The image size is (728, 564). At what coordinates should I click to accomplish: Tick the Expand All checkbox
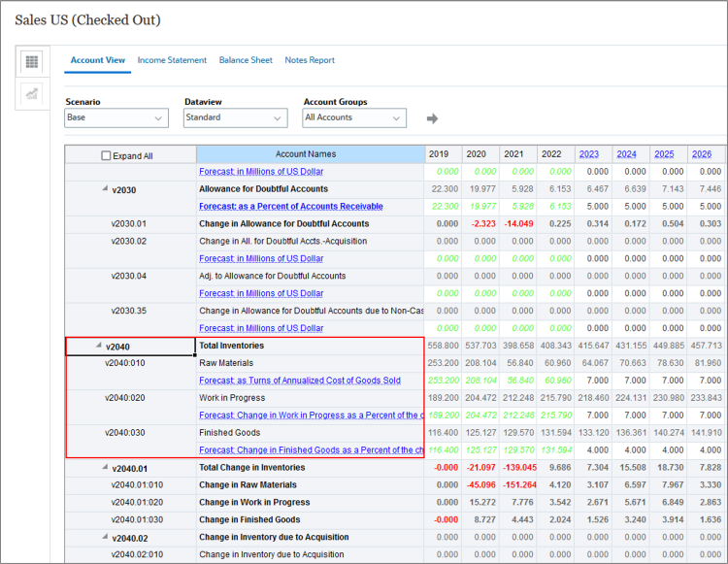tap(107, 155)
